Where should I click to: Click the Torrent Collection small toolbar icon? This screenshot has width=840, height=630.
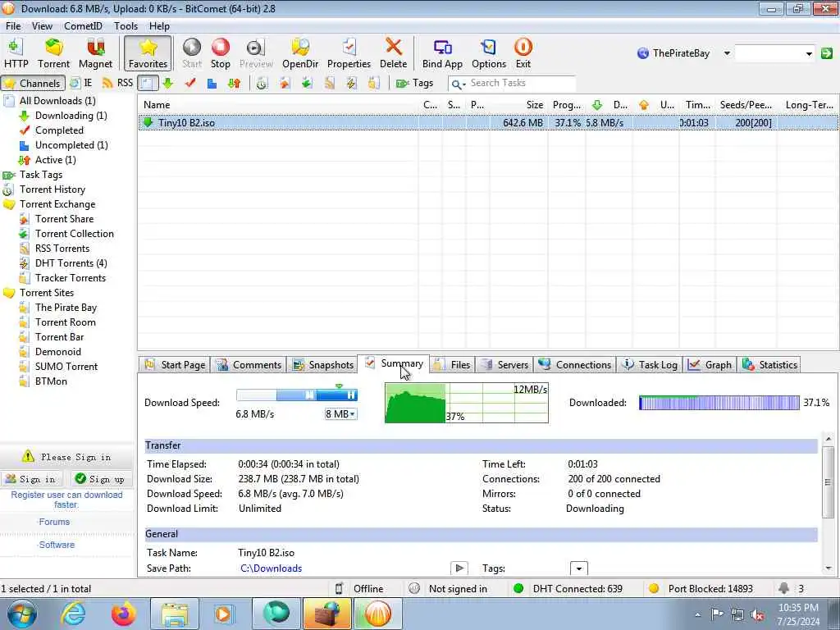tap(307, 83)
